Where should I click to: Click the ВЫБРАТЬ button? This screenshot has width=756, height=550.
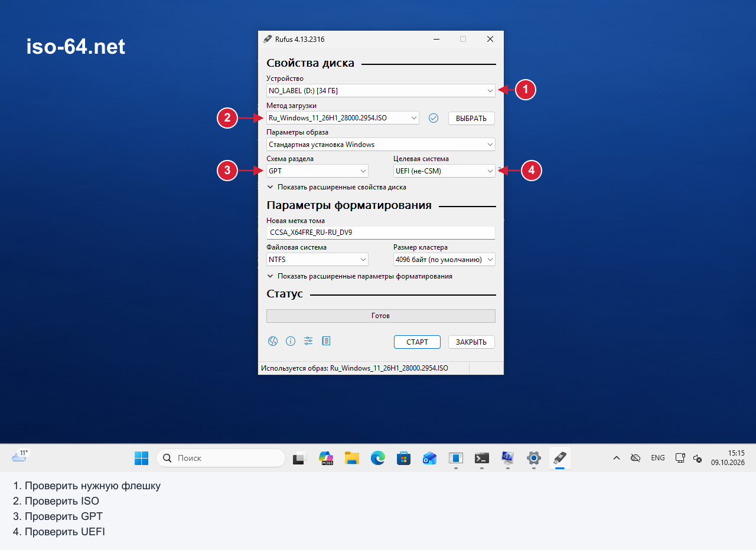tap(471, 118)
